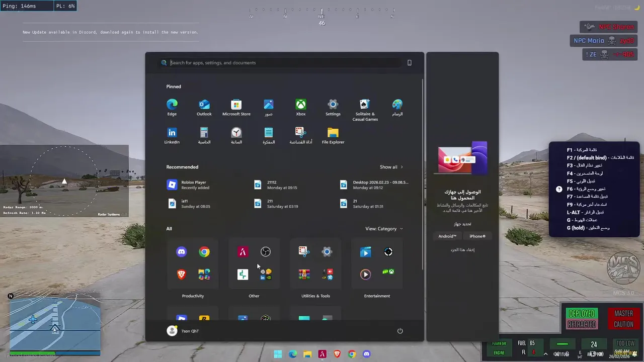Open WinRAR in Utilities & Tools group

[x=304, y=274]
